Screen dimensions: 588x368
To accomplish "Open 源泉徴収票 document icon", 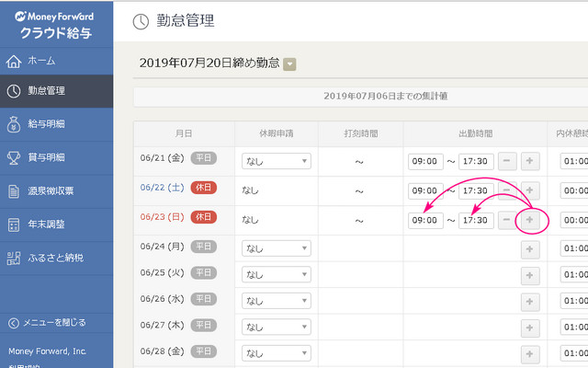I will pyautogui.click(x=13, y=191).
